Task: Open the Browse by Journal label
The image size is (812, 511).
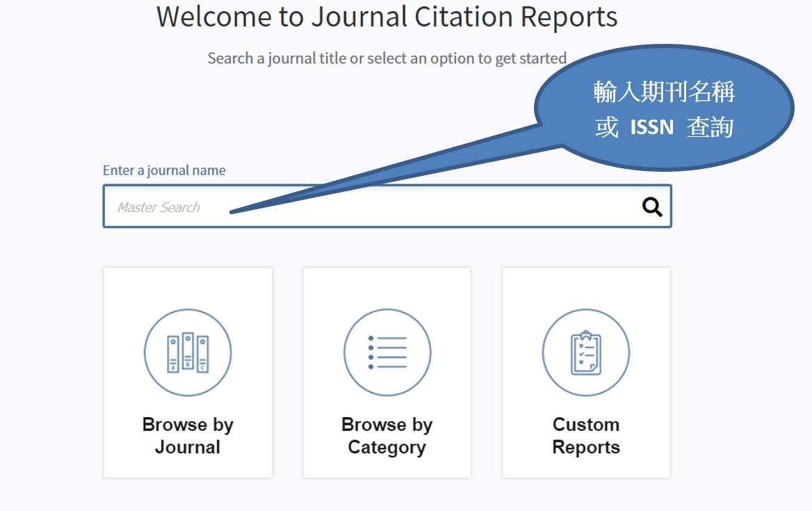Action: coord(188,435)
